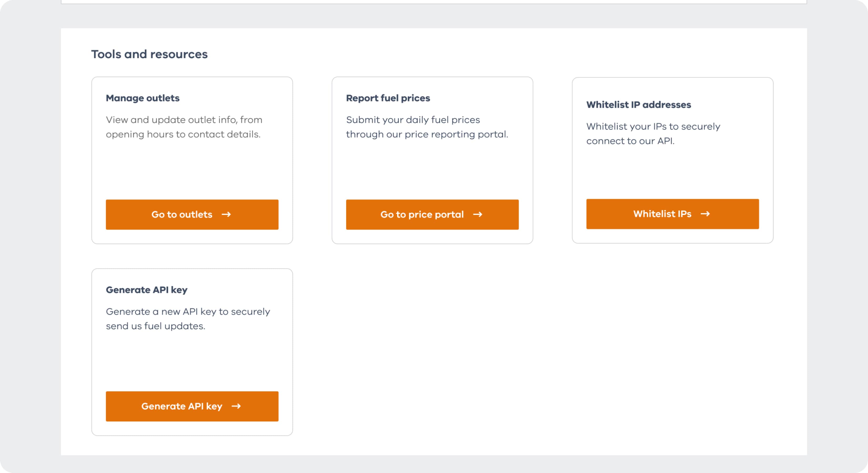The height and width of the screenshot is (473, 868).
Task: Click blank area inside the Report fuel prices card
Action: (432, 168)
